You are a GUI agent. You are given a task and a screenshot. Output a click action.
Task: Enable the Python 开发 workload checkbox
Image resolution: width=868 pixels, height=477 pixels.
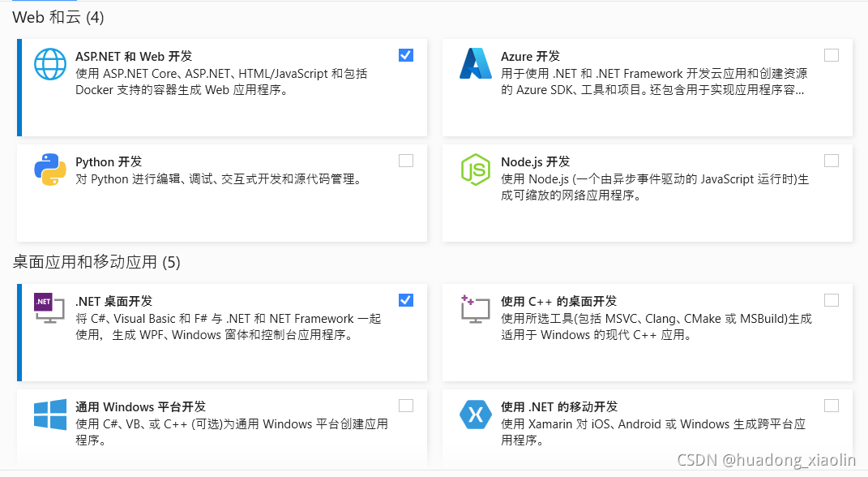point(406,161)
